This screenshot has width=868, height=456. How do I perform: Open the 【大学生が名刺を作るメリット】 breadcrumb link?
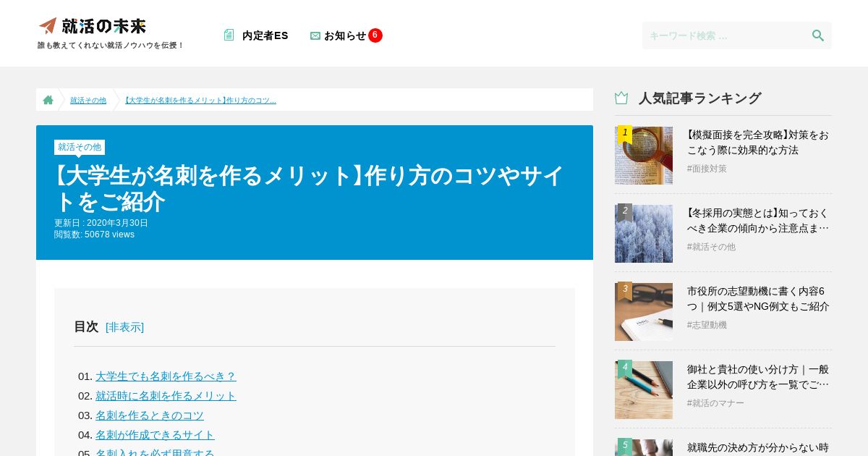click(200, 100)
